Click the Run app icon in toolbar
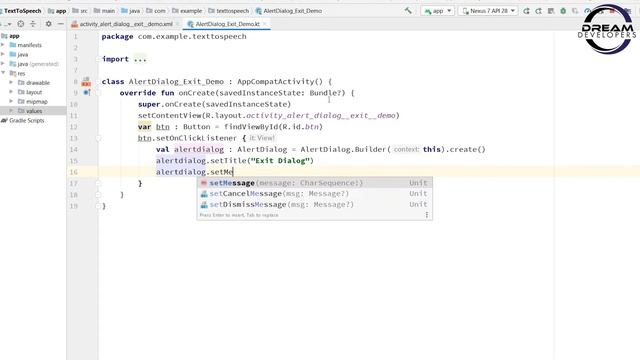Image resolution: width=640 pixels, height=360 pixels. pos(526,11)
